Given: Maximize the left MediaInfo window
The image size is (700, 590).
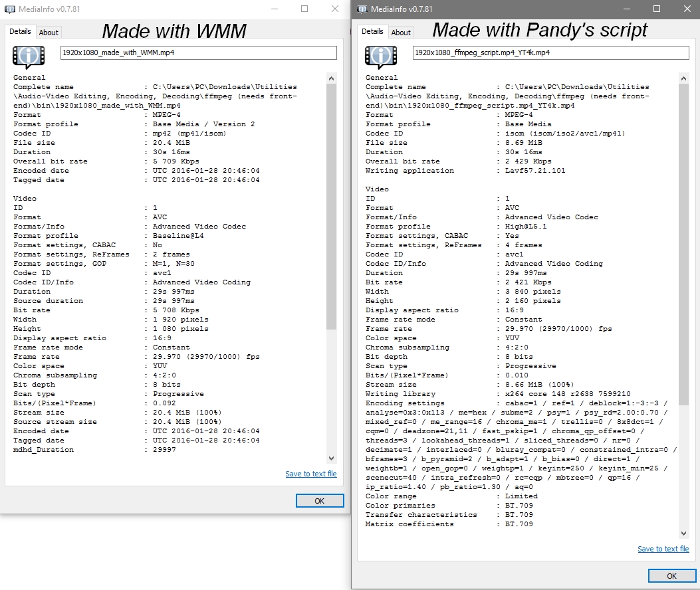Looking at the screenshot, I should pyautogui.click(x=304, y=9).
